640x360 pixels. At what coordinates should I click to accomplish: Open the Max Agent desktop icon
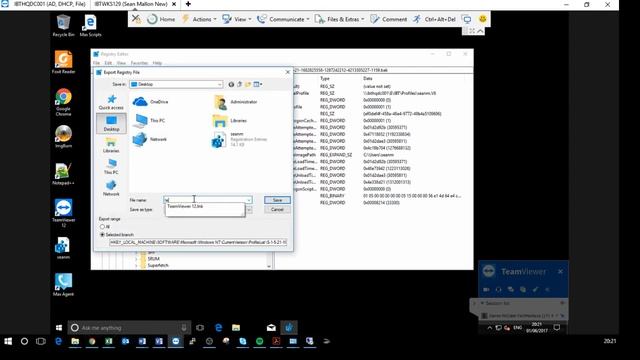pyautogui.click(x=63, y=284)
